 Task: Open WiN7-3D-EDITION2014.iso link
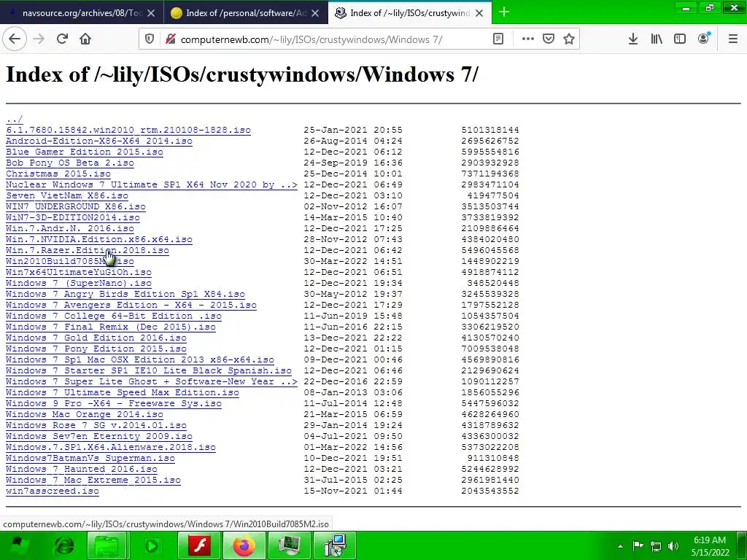click(x=73, y=217)
